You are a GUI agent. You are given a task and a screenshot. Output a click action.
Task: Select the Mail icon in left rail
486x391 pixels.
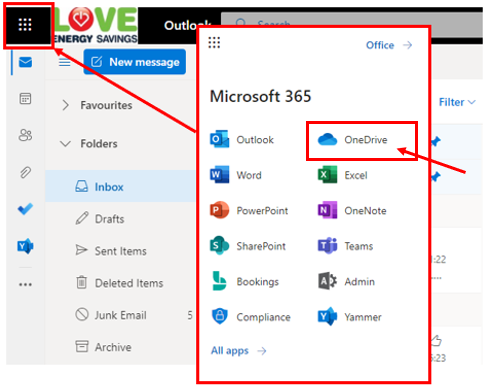click(x=25, y=62)
